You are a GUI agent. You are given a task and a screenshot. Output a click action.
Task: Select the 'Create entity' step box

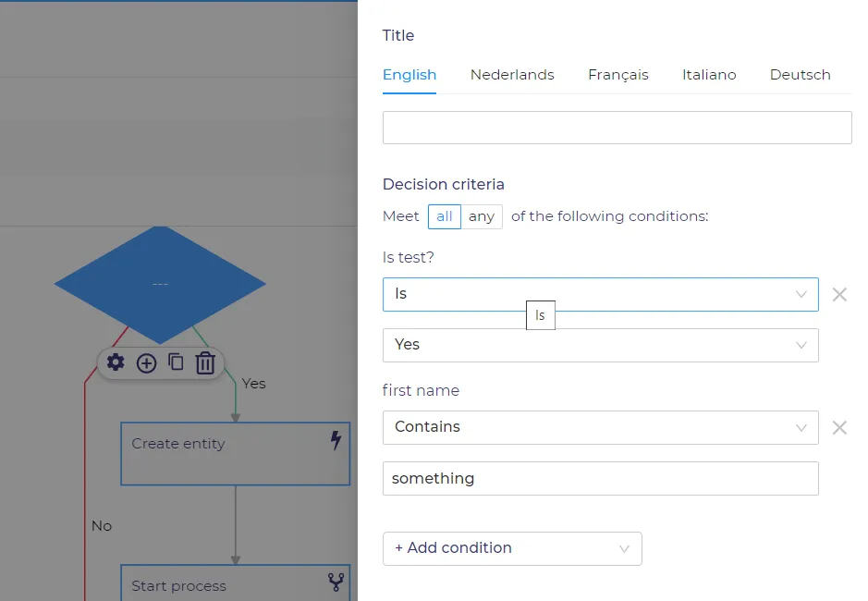tap(236, 454)
